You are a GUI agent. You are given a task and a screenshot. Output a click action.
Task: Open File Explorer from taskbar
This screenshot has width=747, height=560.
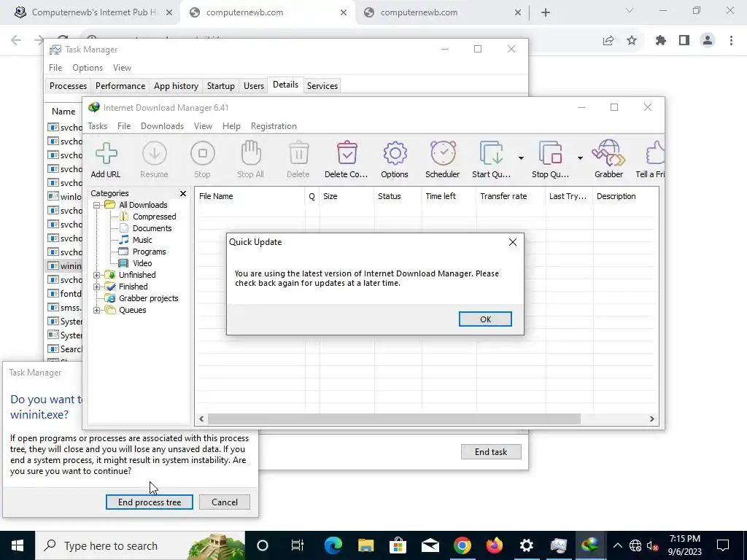[x=365, y=545]
